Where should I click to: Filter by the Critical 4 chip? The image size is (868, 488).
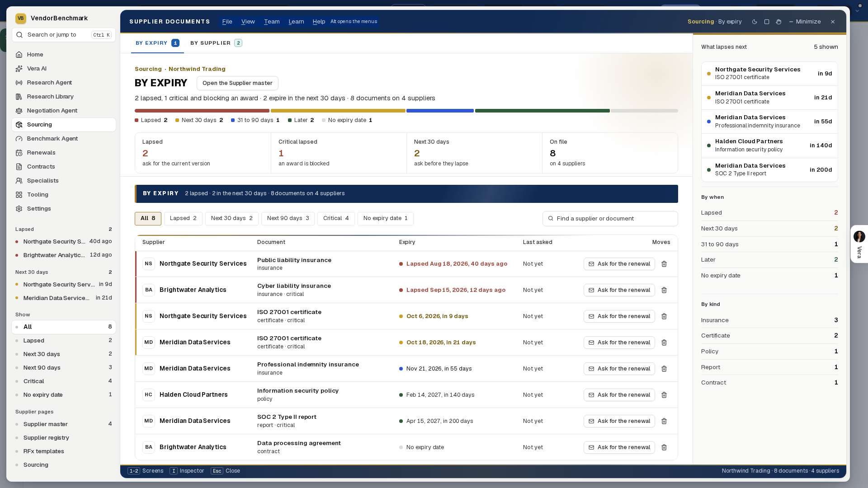[x=336, y=219]
